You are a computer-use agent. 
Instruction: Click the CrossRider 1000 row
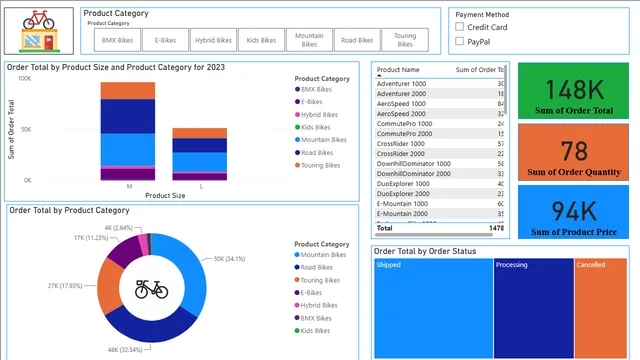440,144
